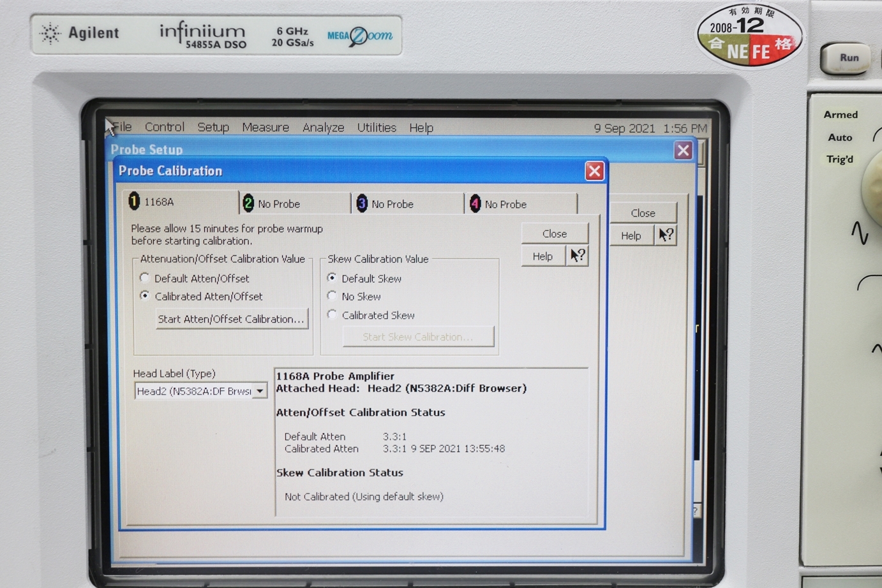
Task: Open the Control menu
Action: (x=165, y=127)
